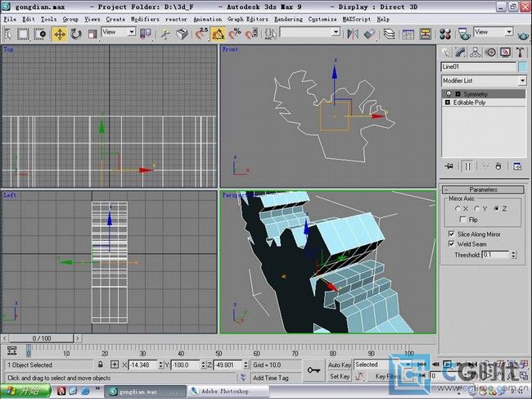Open the Material Editor icon
Image resolution: width=532 pixels, height=399 pixels.
[445, 34]
